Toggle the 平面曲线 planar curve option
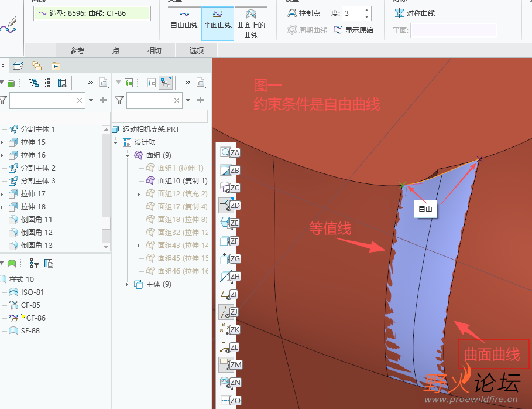 click(218, 23)
